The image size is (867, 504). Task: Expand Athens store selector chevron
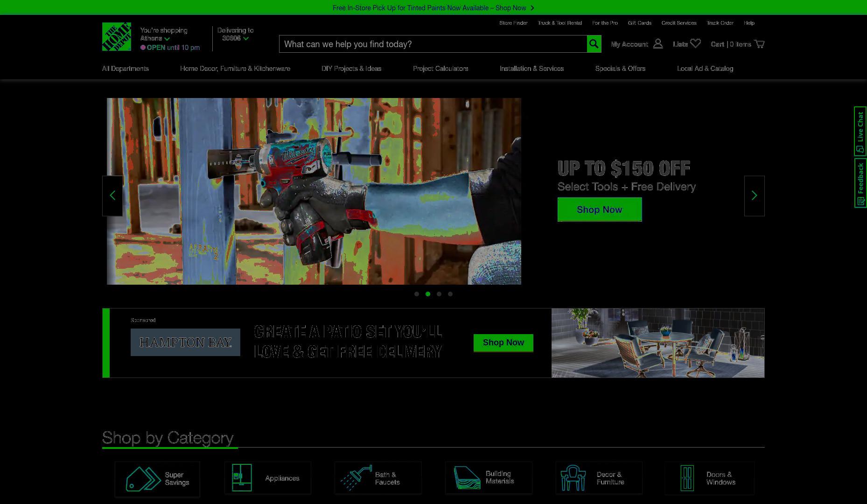(x=167, y=39)
